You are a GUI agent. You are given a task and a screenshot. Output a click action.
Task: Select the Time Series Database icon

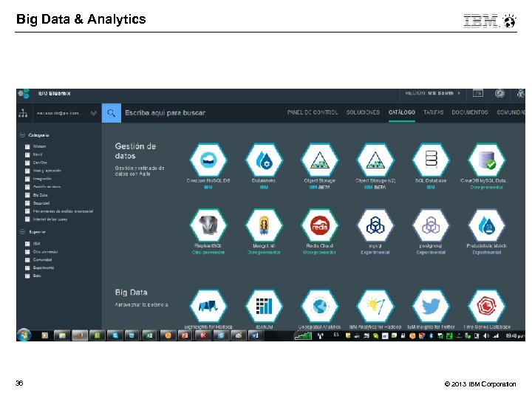486,306
